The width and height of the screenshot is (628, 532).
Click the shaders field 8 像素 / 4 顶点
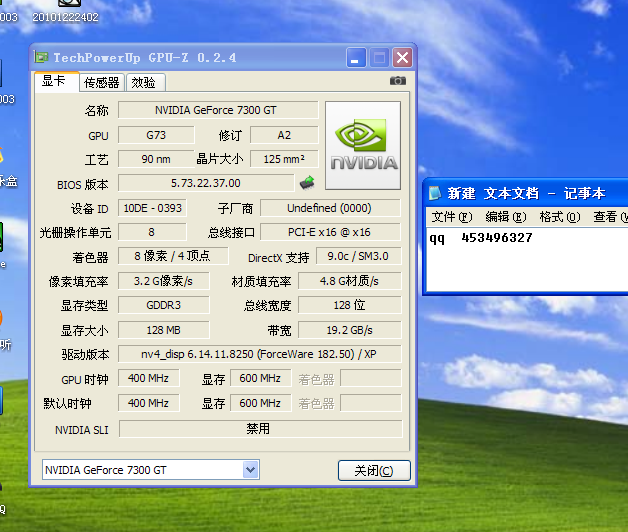pyautogui.click(x=173, y=256)
